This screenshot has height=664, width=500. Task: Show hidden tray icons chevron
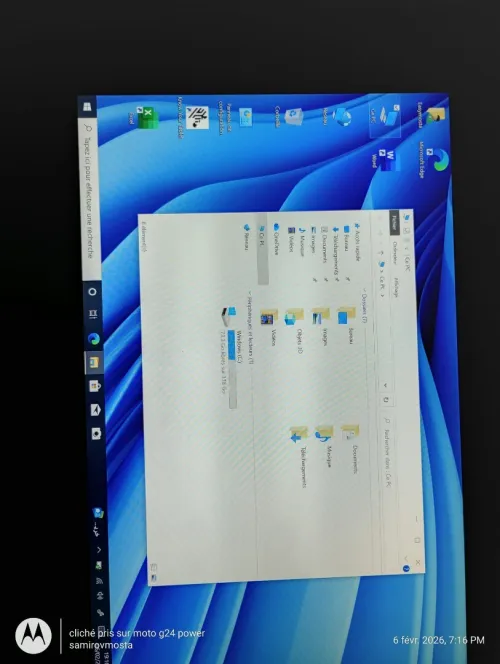pyautogui.click(x=99, y=550)
